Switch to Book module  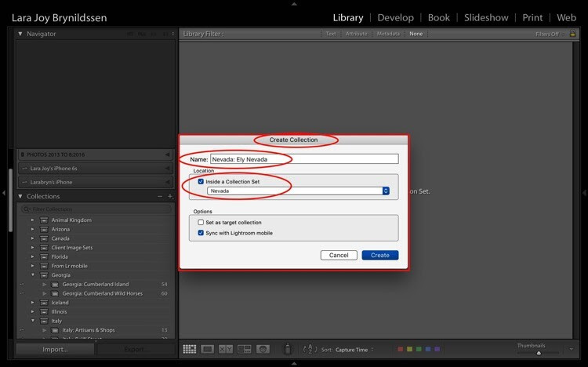tap(439, 17)
